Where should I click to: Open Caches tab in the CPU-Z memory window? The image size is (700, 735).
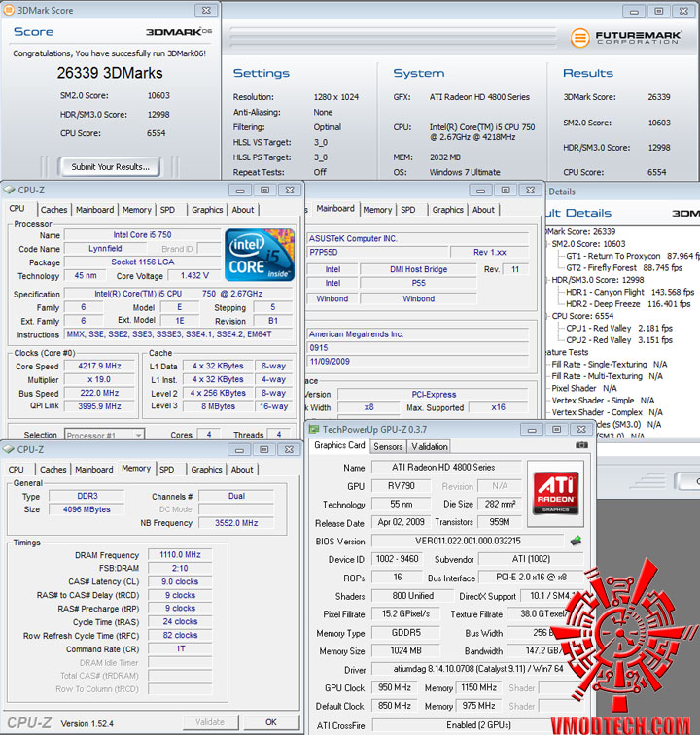tap(52, 470)
